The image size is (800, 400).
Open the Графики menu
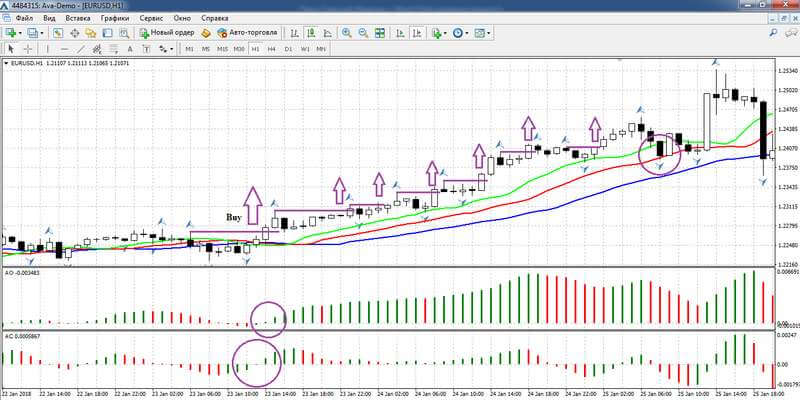[x=115, y=18]
